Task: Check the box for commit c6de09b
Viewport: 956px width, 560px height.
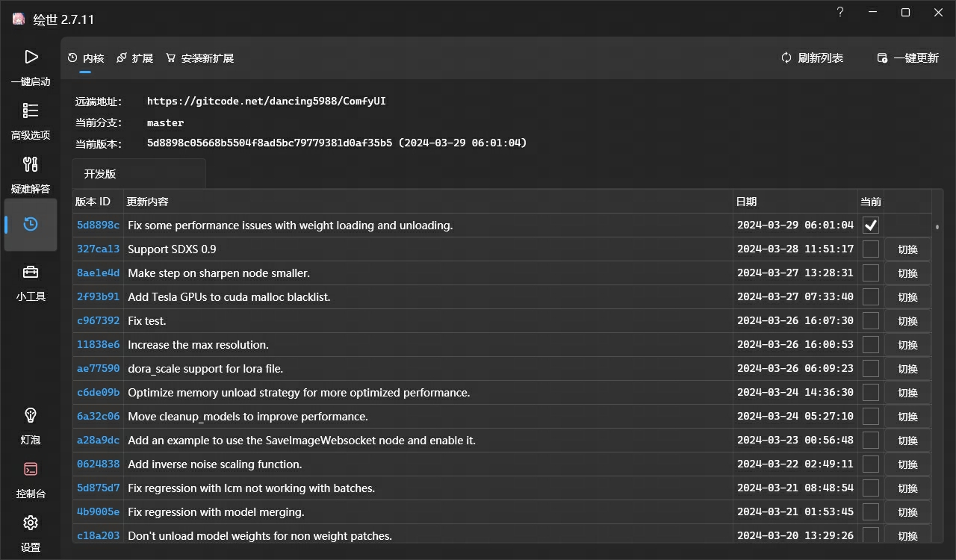Action: [871, 392]
